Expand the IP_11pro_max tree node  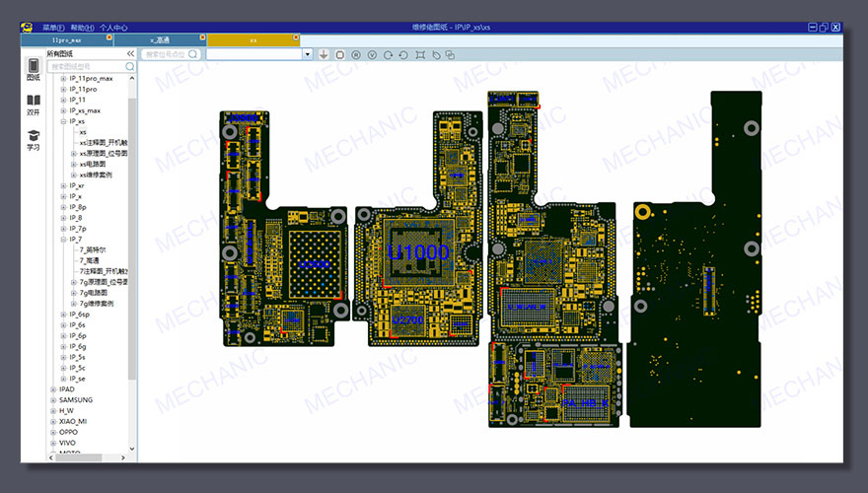[x=63, y=78]
